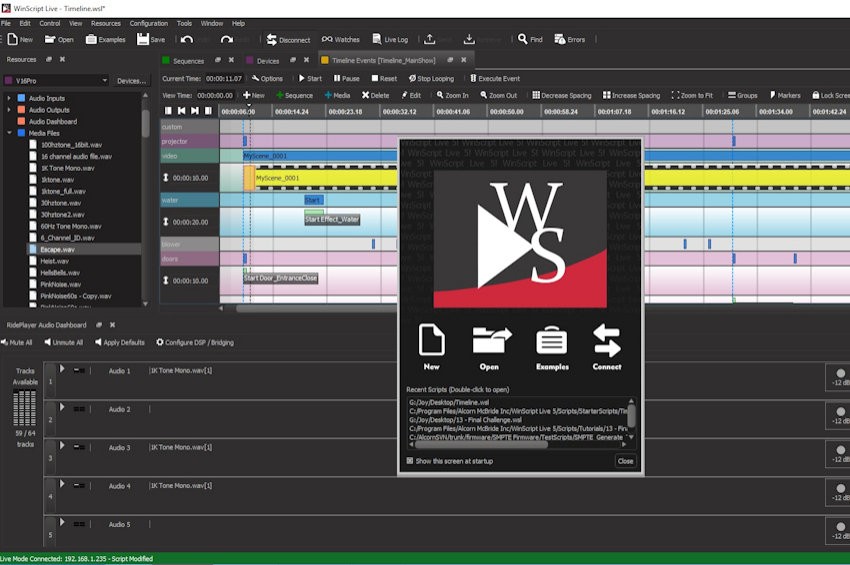Expand Audio 2 track disclosure triangle
The image size is (850, 565).
click(62, 407)
